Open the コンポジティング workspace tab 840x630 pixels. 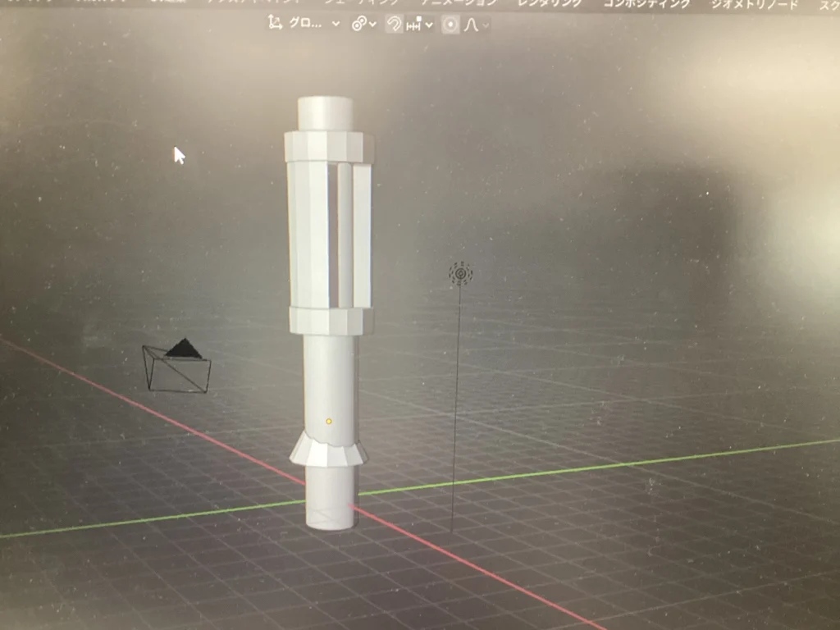coord(646,3)
